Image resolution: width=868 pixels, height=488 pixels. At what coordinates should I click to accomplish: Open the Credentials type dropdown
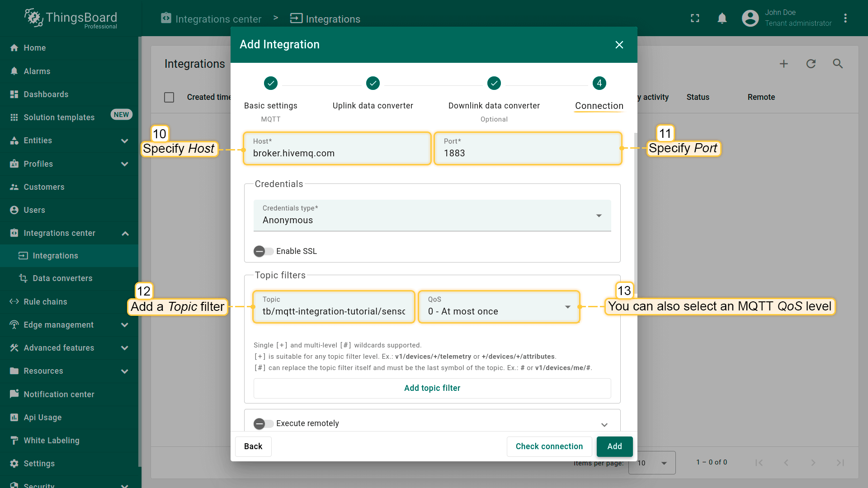(x=432, y=216)
